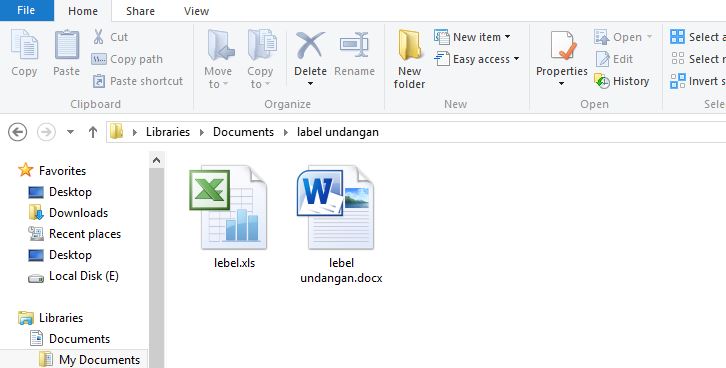This screenshot has width=726, height=368.
Task: Click the Forward navigation arrow
Action: point(46,132)
